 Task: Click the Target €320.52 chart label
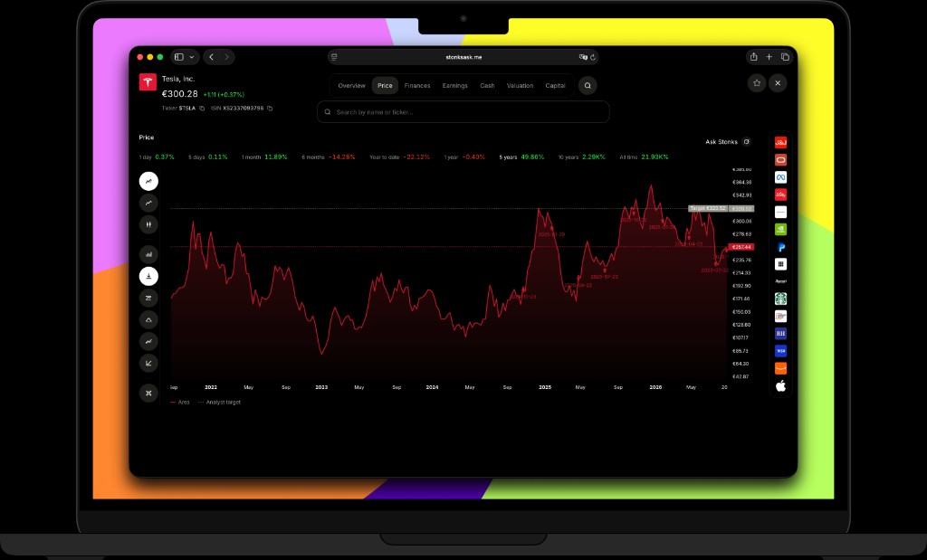(x=708, y=208)
